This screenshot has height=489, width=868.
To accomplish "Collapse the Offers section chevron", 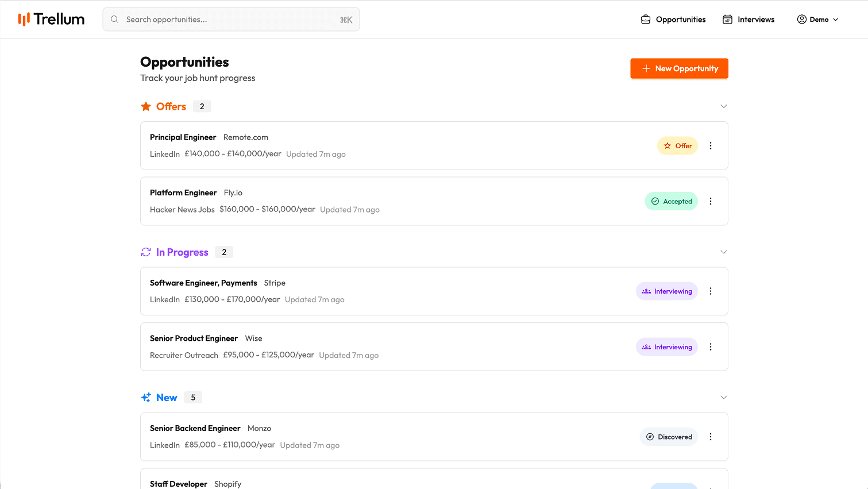I will pos(724,106).
